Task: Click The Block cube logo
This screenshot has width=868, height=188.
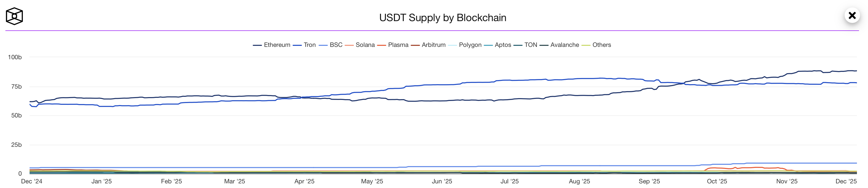Action: (14, 16)
